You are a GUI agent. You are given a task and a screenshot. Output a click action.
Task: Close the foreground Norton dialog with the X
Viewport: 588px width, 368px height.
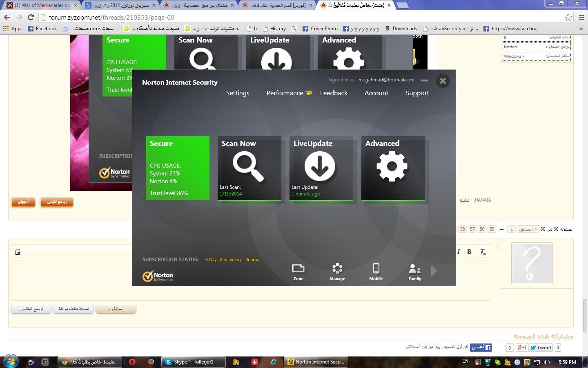[443, 81]
